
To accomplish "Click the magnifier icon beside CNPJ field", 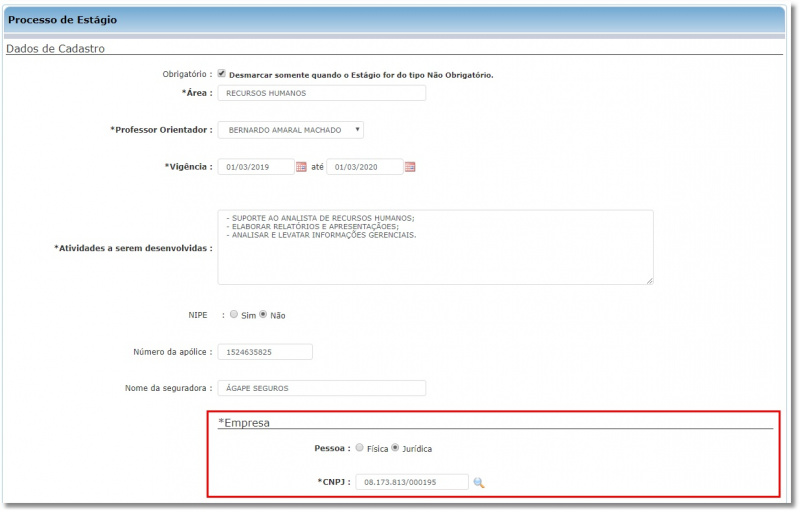I will tap(479, 483).
